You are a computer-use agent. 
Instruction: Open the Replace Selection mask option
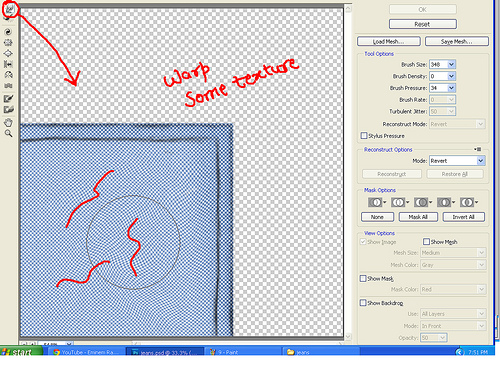[377, 202]
